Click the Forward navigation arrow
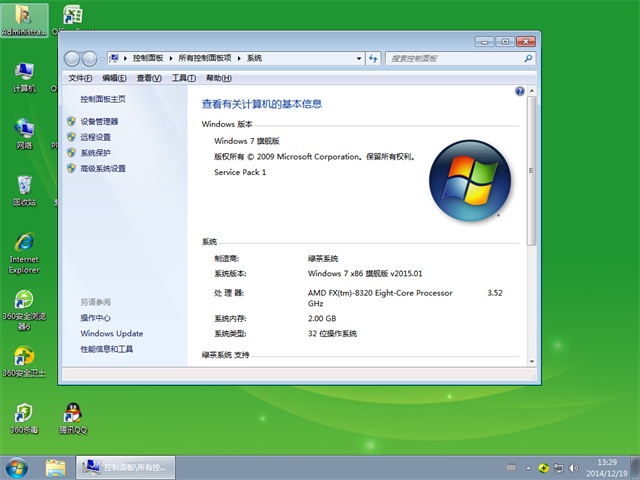640x480 pixels. (89, 59)
